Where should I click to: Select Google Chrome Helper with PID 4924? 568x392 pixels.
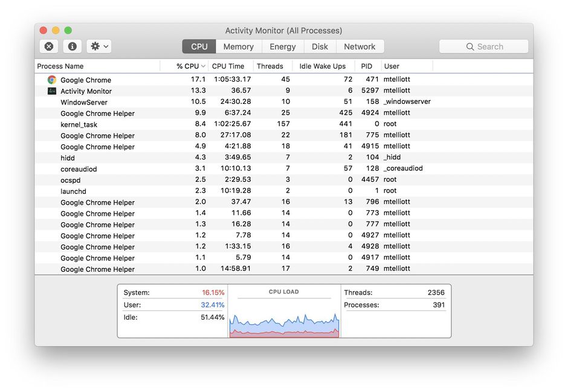click(x=284, y=114)
